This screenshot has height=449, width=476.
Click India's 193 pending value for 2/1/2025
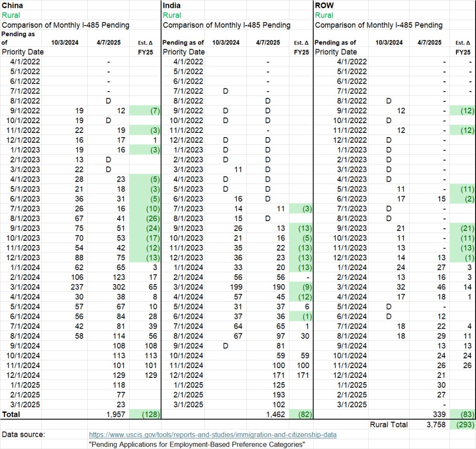click(278, 395)
